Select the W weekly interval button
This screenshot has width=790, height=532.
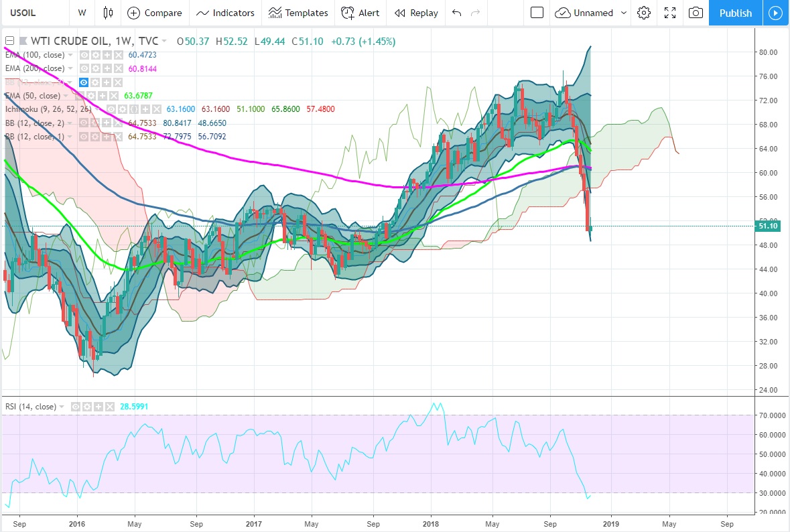[82, 13]
